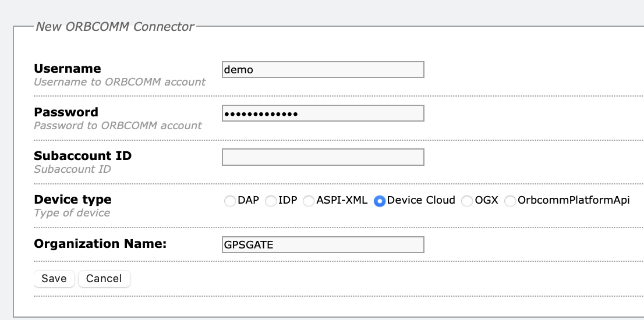Focus the Password input field

pos(323,113)
